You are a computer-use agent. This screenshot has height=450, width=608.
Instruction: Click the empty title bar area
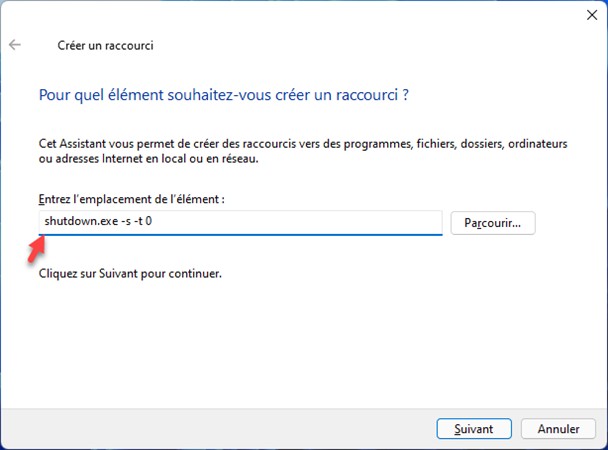point(300,16)
